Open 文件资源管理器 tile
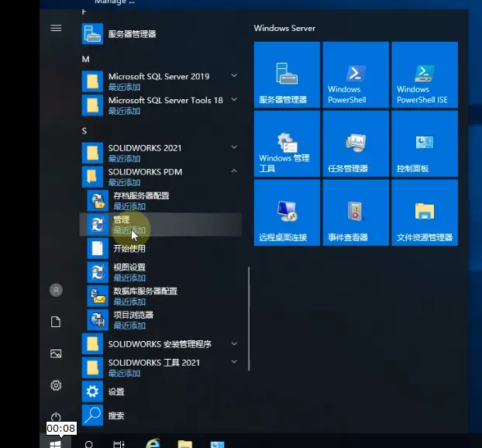Image resolution: width=482 pixels, height=448 pixels. 425,212
